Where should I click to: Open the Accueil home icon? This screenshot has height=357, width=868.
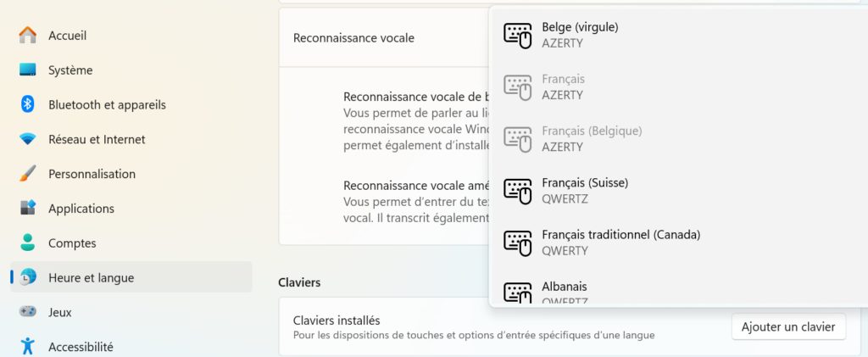(27, 36)
